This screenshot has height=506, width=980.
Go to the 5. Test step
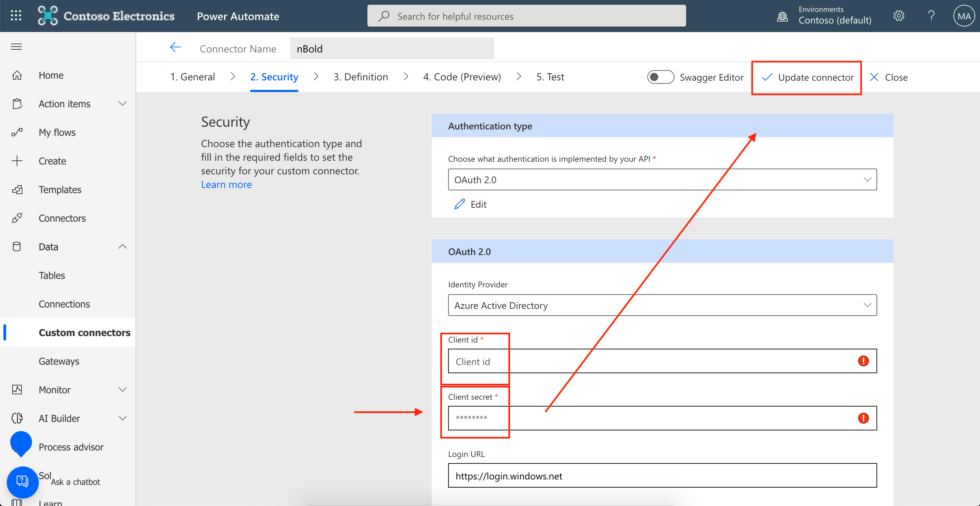[x=550, y=77]
